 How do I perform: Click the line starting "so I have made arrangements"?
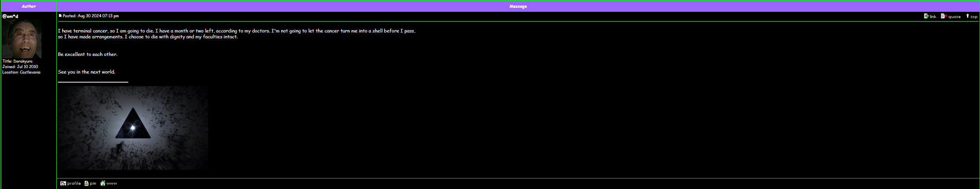pyautogui.click(x=148, y=37)
